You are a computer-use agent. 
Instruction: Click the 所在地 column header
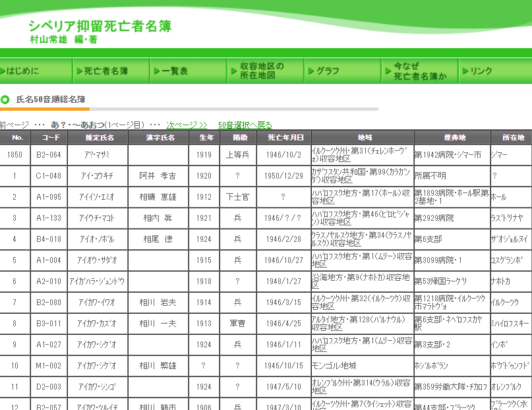(x=512, y=137)
